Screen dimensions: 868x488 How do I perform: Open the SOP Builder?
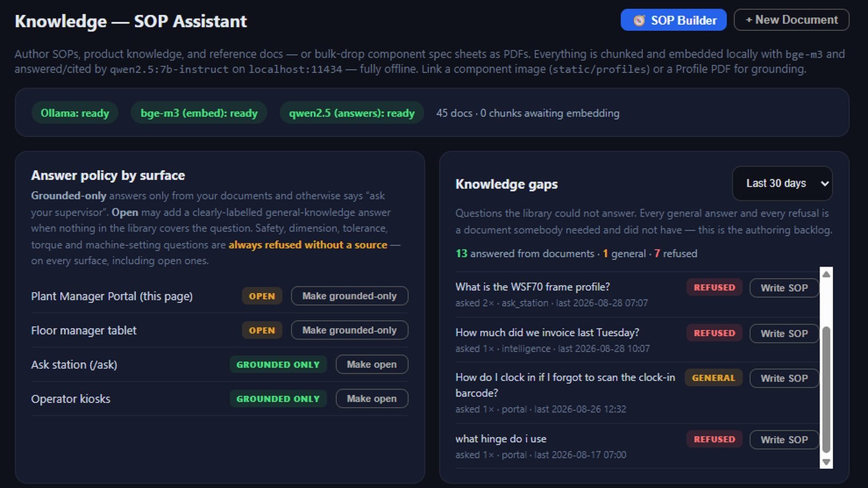point(673,20)
